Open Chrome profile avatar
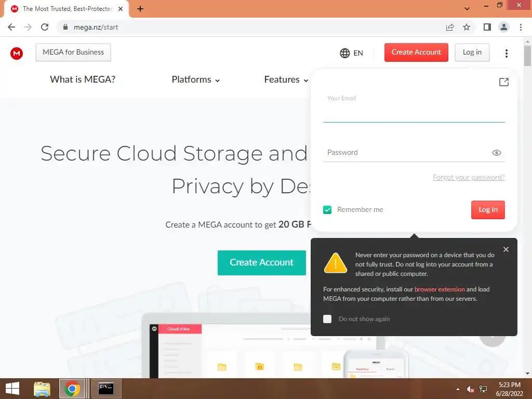Image resolution: width=532 pixels, height=399 pixels. point(504,27)
